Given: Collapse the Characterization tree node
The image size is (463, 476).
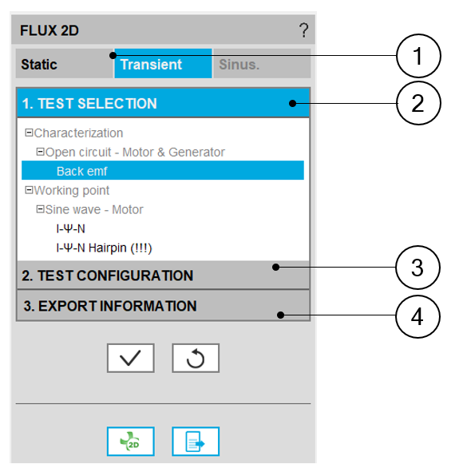Looking at the screenshot, I should tap(29, 133).
